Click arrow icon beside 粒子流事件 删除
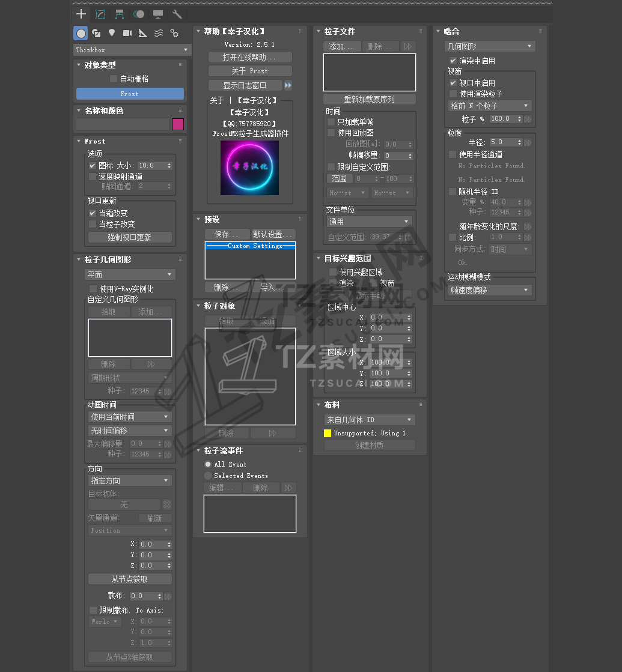 tap(288, 488)
